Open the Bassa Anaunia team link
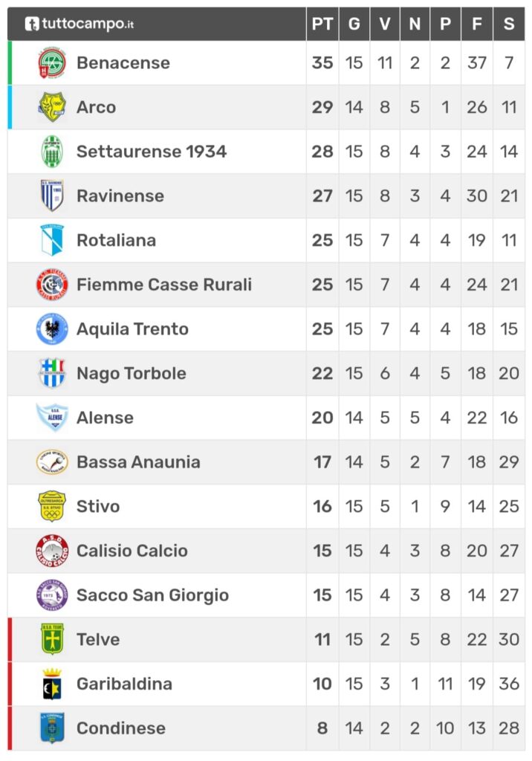Image resolution: width=532 pixels, height=761 pixels. [x=138, y=462]
